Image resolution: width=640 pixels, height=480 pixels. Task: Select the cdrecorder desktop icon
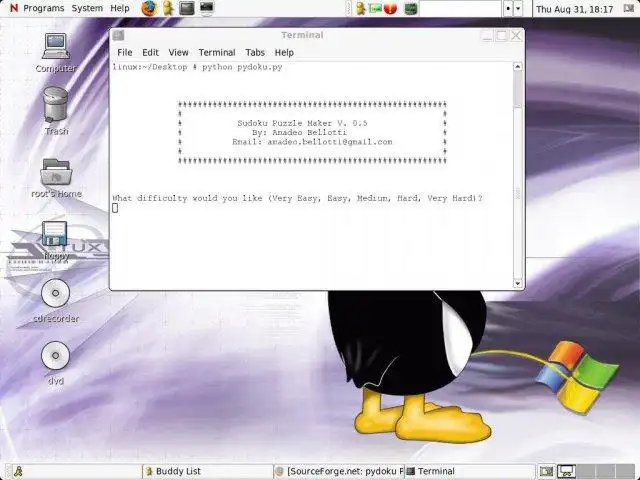tap(56, 301)
